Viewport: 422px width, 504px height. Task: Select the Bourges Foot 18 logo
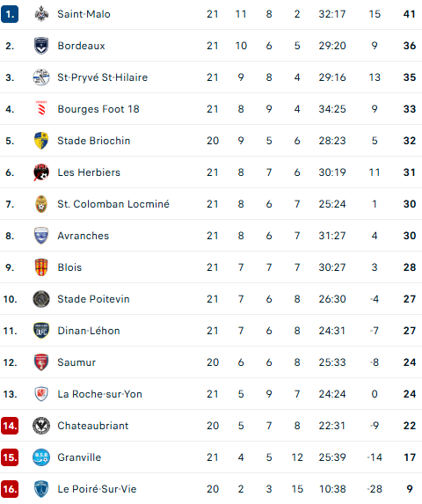click(41, 109)
